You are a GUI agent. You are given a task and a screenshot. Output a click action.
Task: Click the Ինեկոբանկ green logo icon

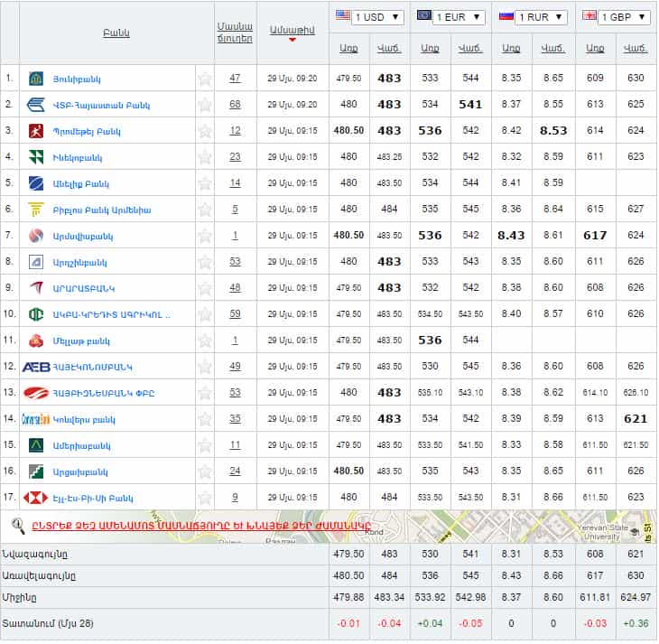(35, 157)
